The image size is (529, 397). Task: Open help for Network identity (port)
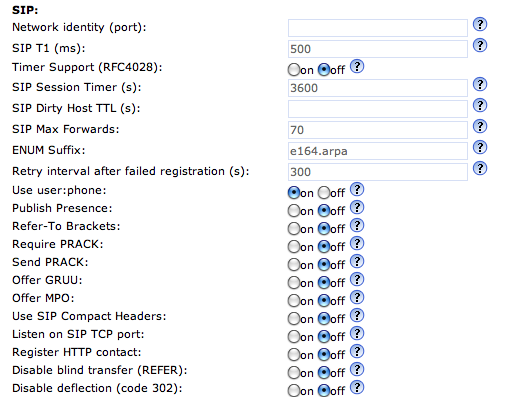pos(480,24)
